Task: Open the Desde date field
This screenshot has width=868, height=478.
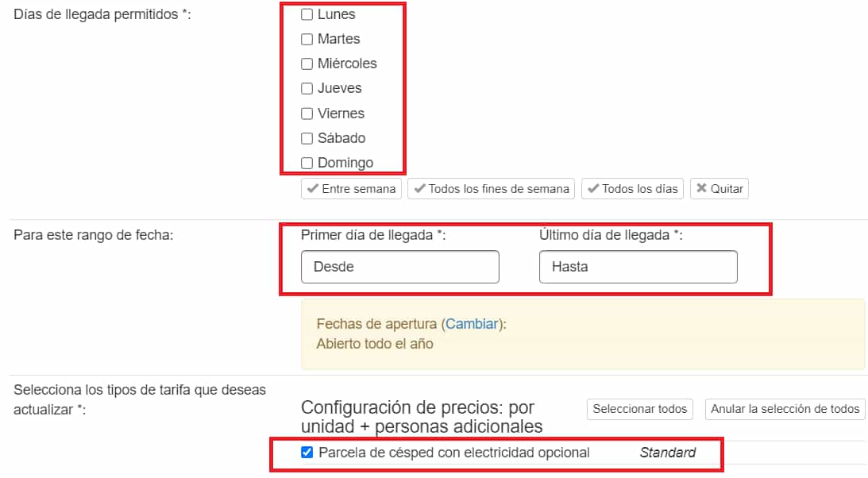Action: point(400,267)
